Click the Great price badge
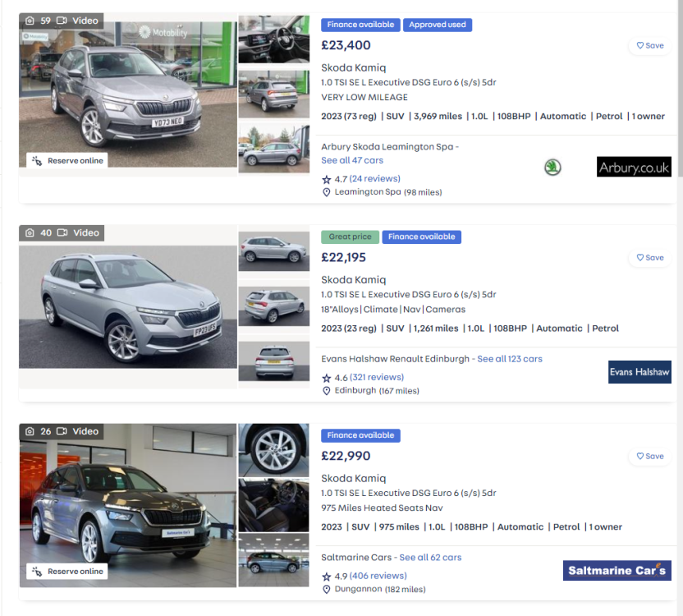The width and height of the screenshot is (683, 616). tap(351, 237)
